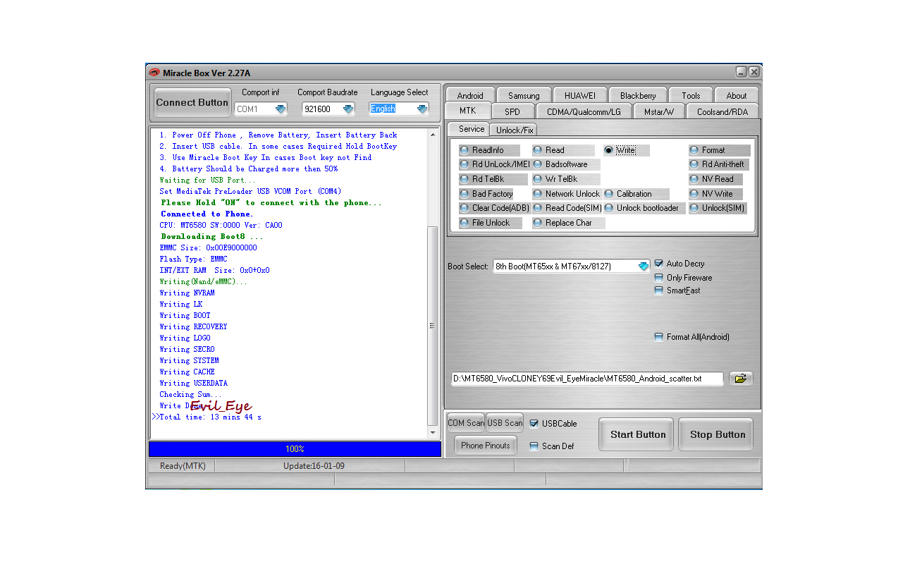Select Read Code(SIM) option
This screenshot has width=898, height=588.
tap(567, 208)
